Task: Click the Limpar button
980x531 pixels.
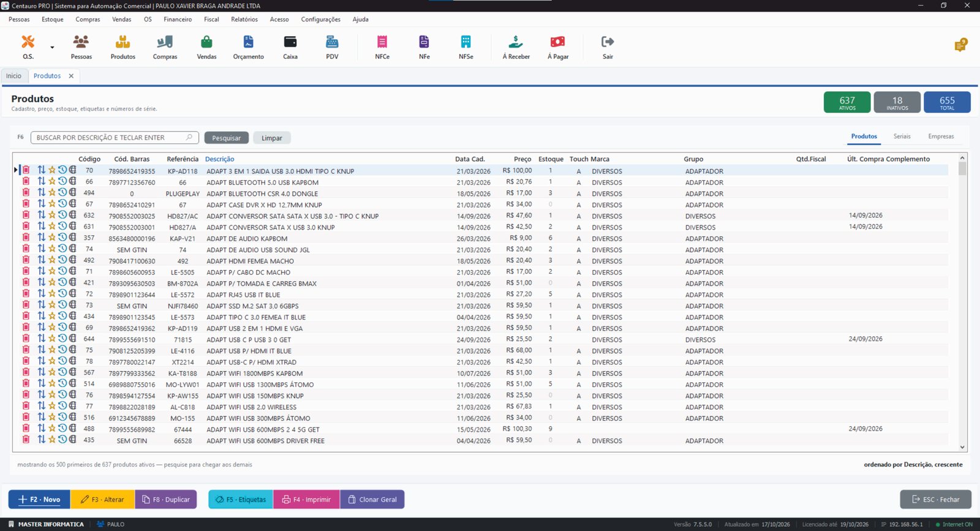Action: (272, 138)
